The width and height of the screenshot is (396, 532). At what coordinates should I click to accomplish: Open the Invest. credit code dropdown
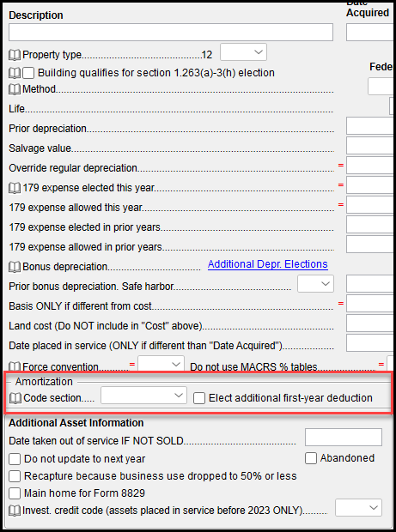[x=359, y=508]
